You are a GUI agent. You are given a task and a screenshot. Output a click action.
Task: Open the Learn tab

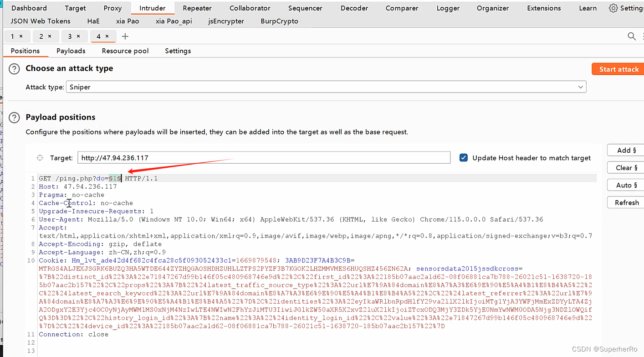click(x=588, y=8)
